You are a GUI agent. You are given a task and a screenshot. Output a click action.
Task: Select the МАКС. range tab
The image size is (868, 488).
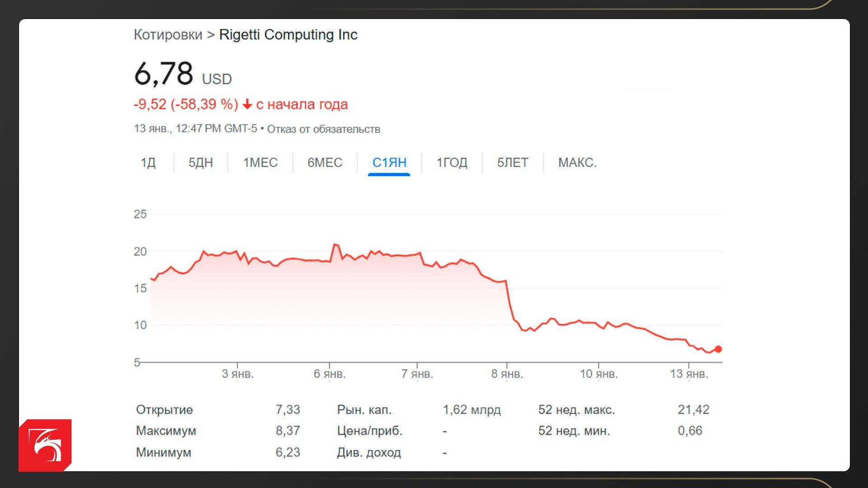coord(577,163)
